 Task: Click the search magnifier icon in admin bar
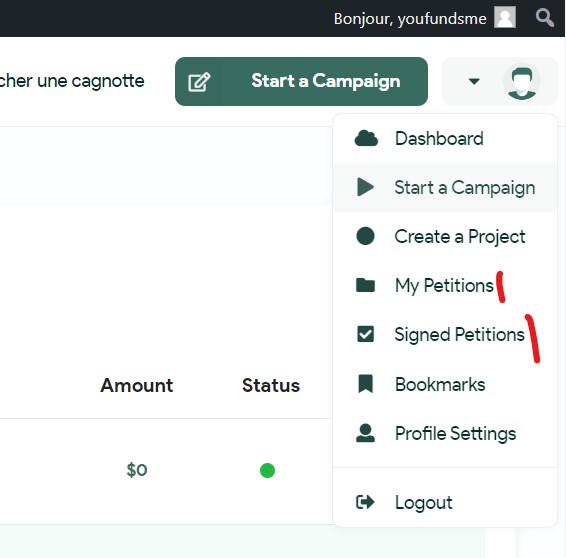[544, 18]
